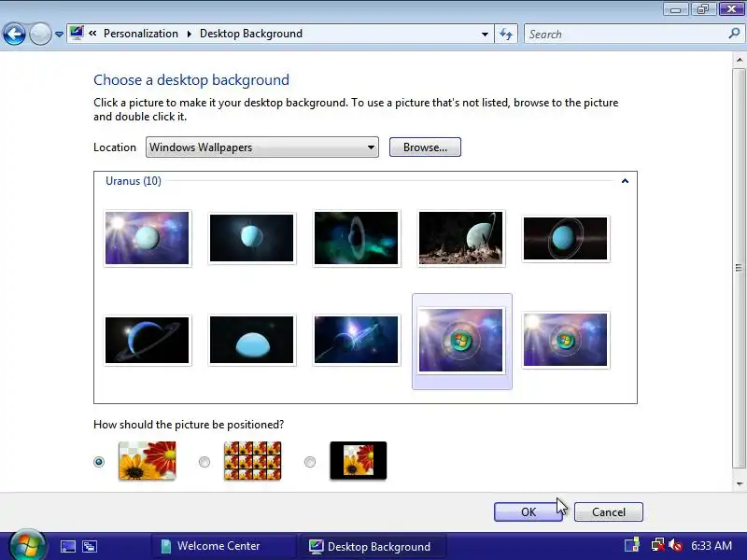Open the recent pages dropdown arrow
The width and height of the screenshot is (747, 560).
coord(59,35)
